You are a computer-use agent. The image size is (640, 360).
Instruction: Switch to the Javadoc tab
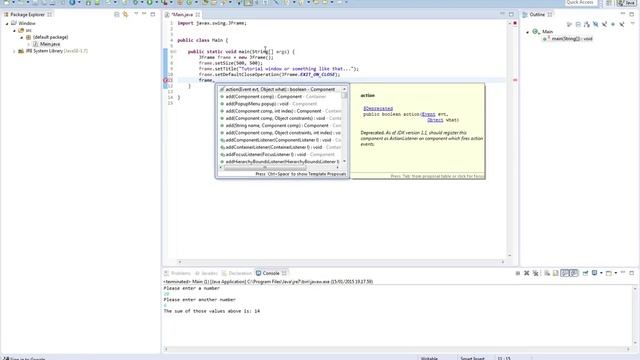(x=206, y=273)
